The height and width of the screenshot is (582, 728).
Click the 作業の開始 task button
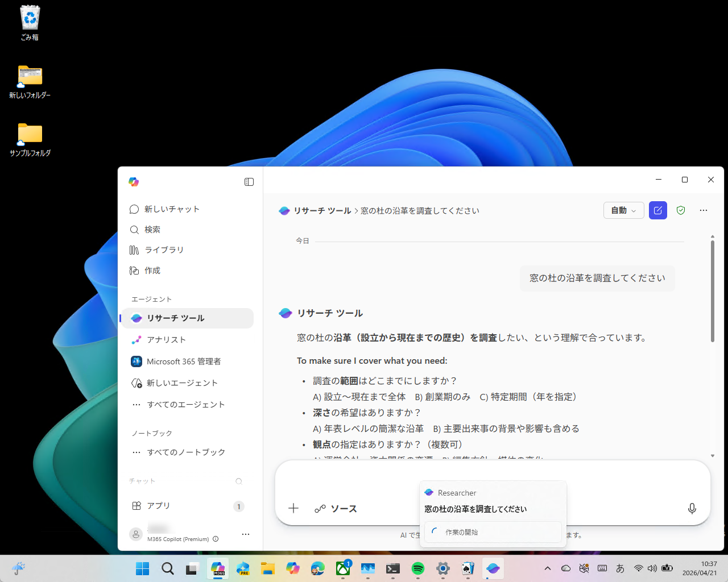[493, 532]
